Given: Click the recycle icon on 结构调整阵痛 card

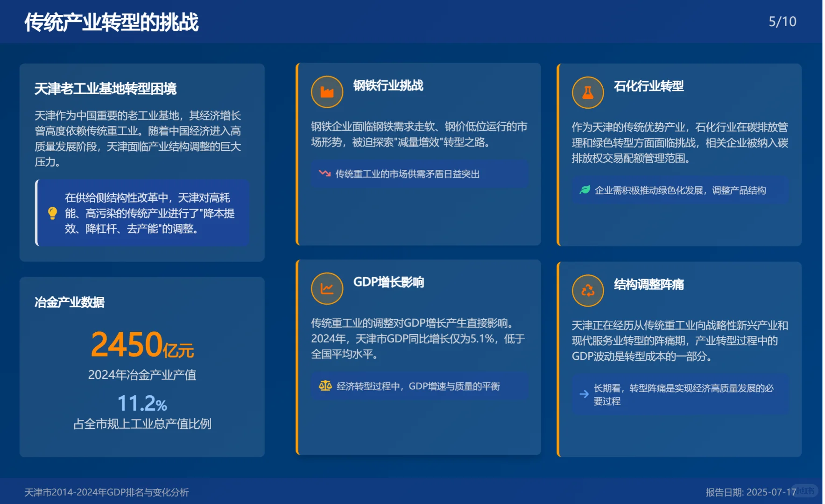Looking at the screenshot, I should tap(588, 290).
